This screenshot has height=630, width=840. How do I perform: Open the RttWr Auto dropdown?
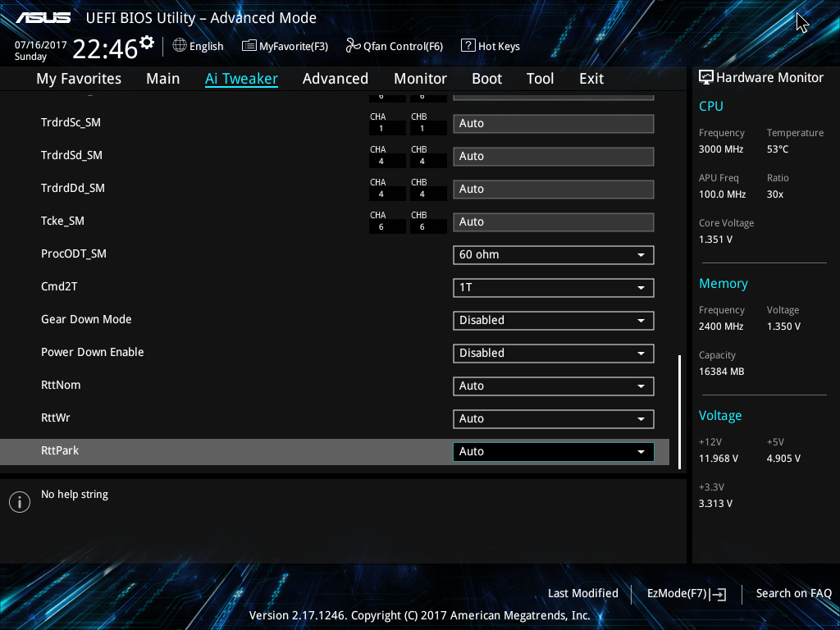(x=554, y=419)
